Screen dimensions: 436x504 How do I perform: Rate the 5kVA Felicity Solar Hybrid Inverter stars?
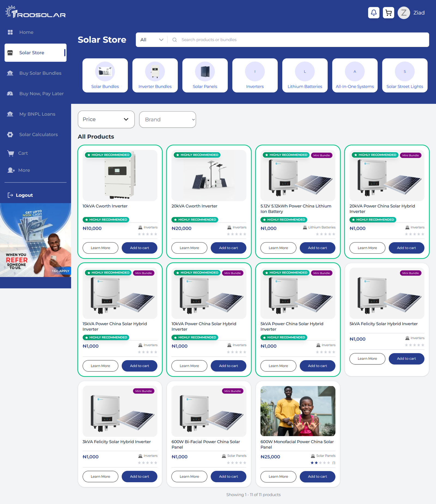414,345
